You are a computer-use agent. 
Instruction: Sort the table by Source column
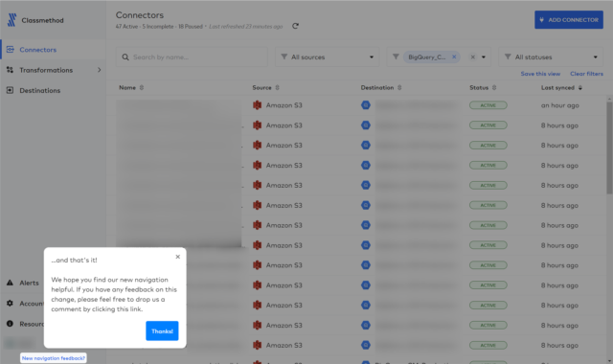(x=266, y=87)
